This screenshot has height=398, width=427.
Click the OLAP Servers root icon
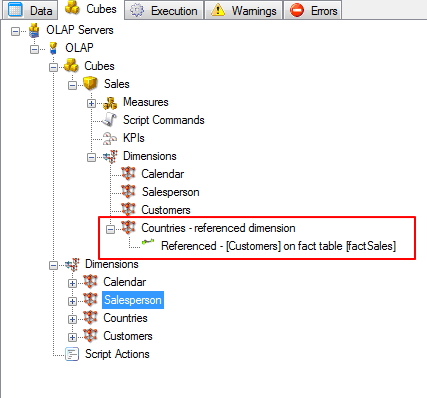(34, 30)
